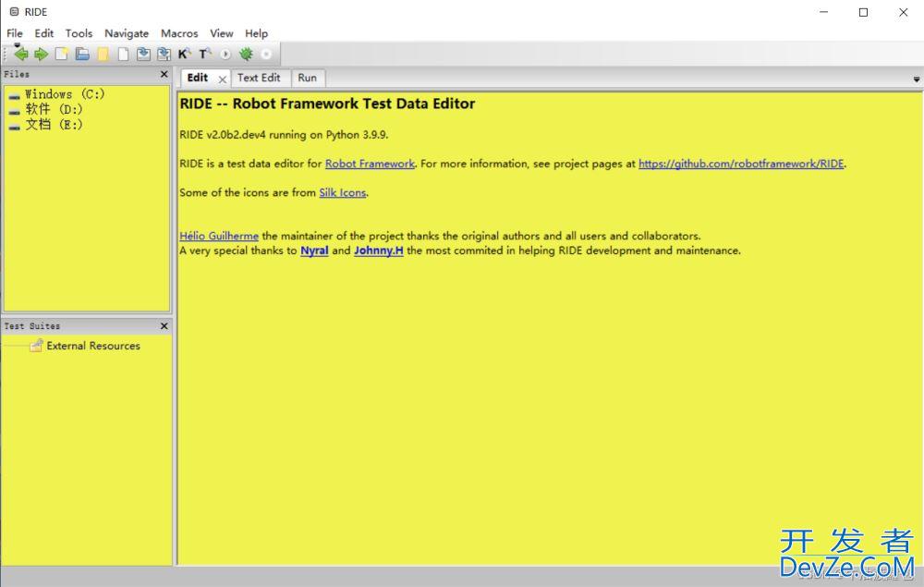Close the Files panel
The image size is (924, 587).
[x=164, y=74]
